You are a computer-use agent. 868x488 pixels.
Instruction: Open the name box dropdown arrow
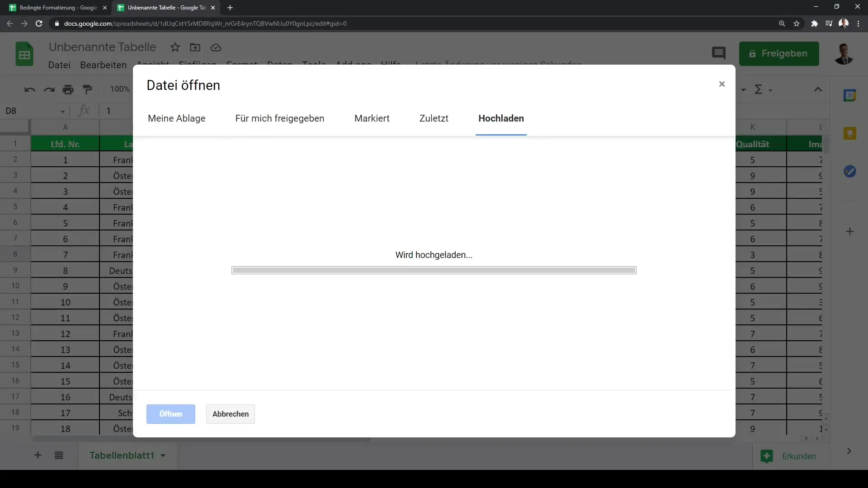tap(63, 111)
